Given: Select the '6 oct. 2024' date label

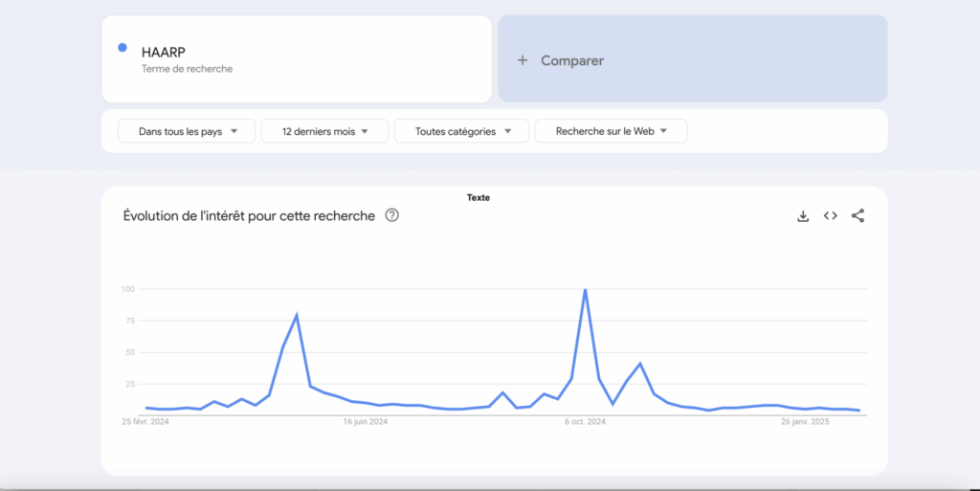Looking at the screenshot, I should [x=585, y=422].
